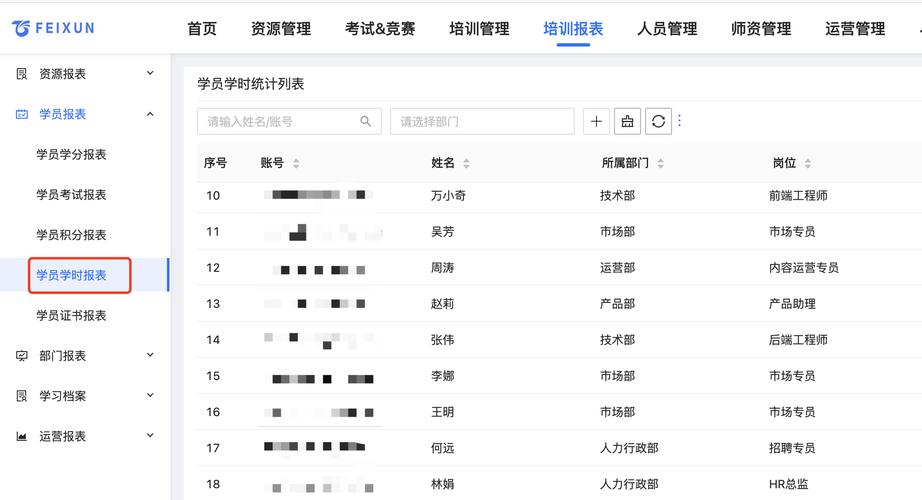Click the 学员报表 sidebar icon
Image resolution: width=922 pixels, height=500 pixels.
(22, 114)
